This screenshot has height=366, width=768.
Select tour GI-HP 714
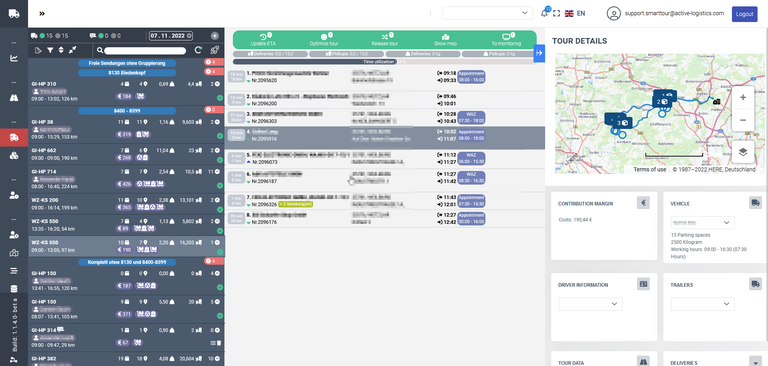pyautogui.click(x=126, y=178)
